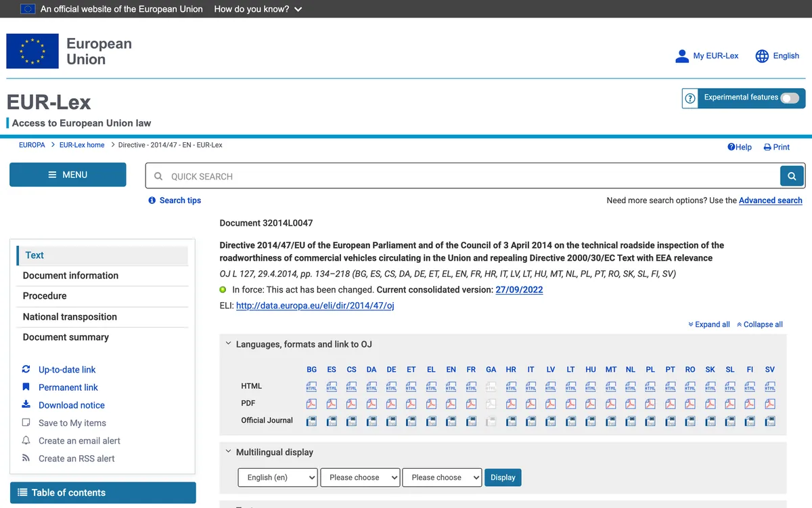The height and width of the screenshot is (508, 812).
Task: Click Create an RSS alert
Action: click(76, 459)
